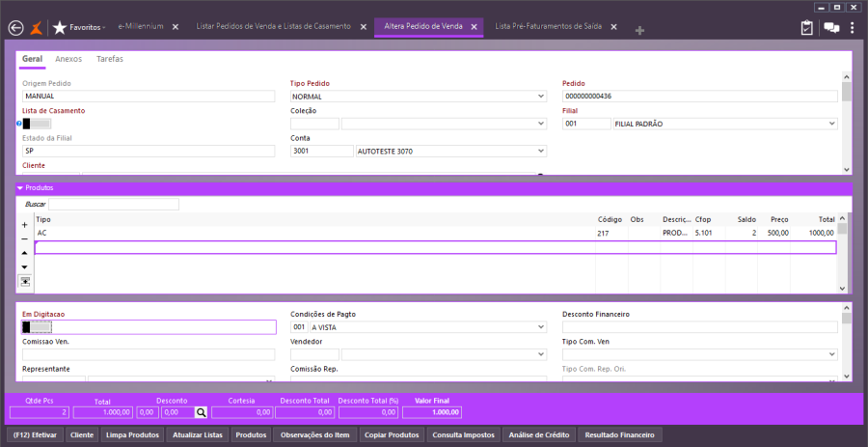The height and width of the screenshot is (447, 868).
Task: Click the Cliente button
Action: pos(83,434)
